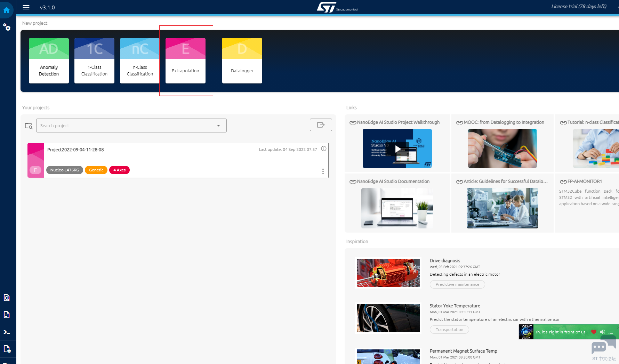Click the FP-AI-MONITOR1 description text

(589, 197)
